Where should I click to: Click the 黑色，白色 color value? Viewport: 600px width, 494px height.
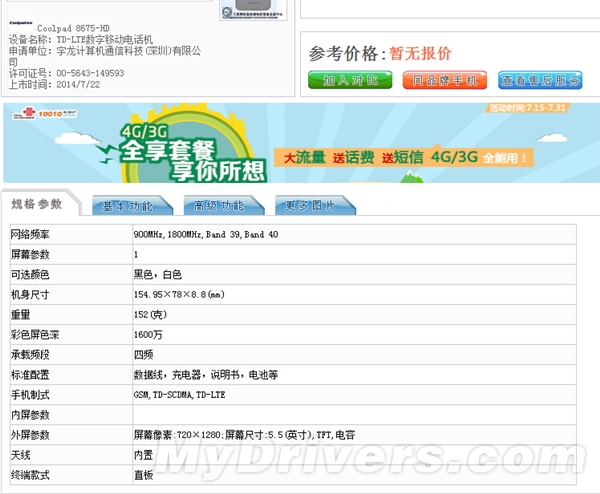(x=158, y=274)
